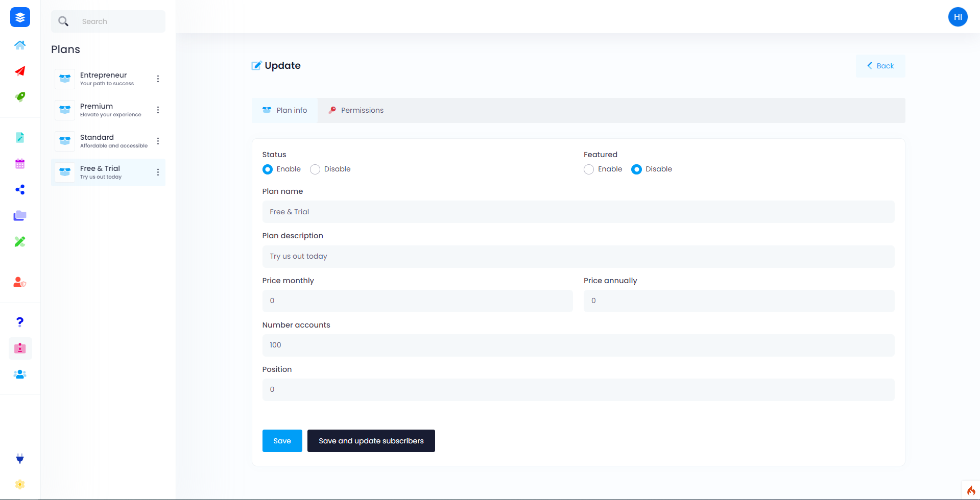Click the Entrepreneur plan box icon
The height and width of the screenshot is (500, 980).
point(65,79)
